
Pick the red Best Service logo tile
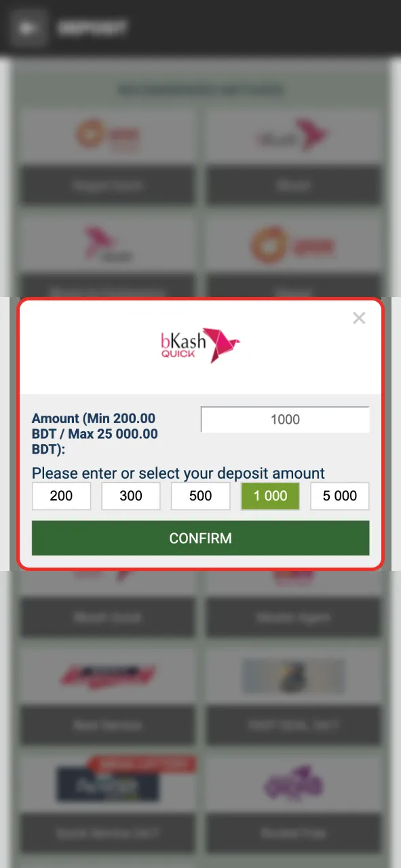(x=107, y=676)
